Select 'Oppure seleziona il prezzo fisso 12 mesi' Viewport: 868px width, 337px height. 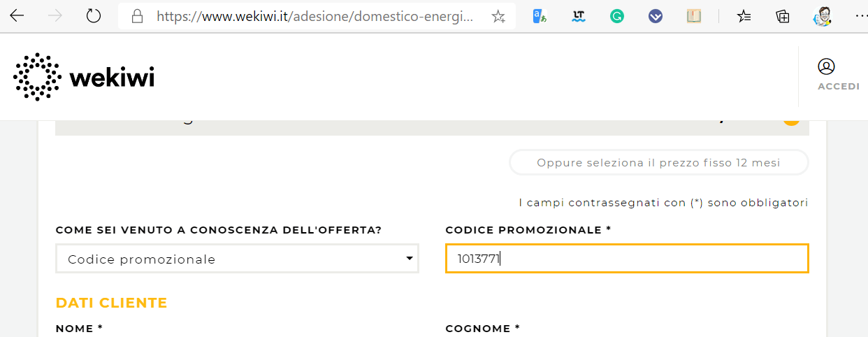point(658,163)
